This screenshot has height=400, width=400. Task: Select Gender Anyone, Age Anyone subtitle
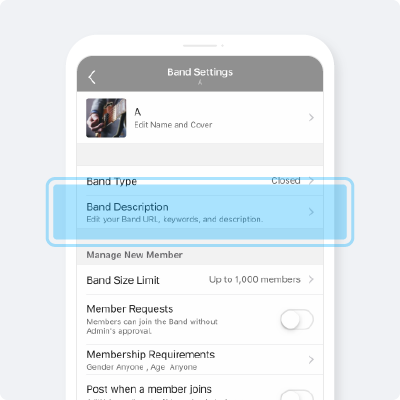coord(142,367)
